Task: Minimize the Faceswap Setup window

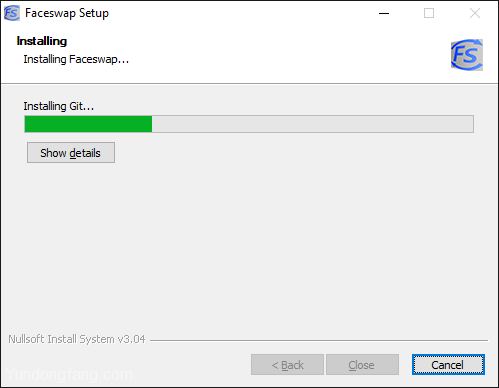Action: 384,13
